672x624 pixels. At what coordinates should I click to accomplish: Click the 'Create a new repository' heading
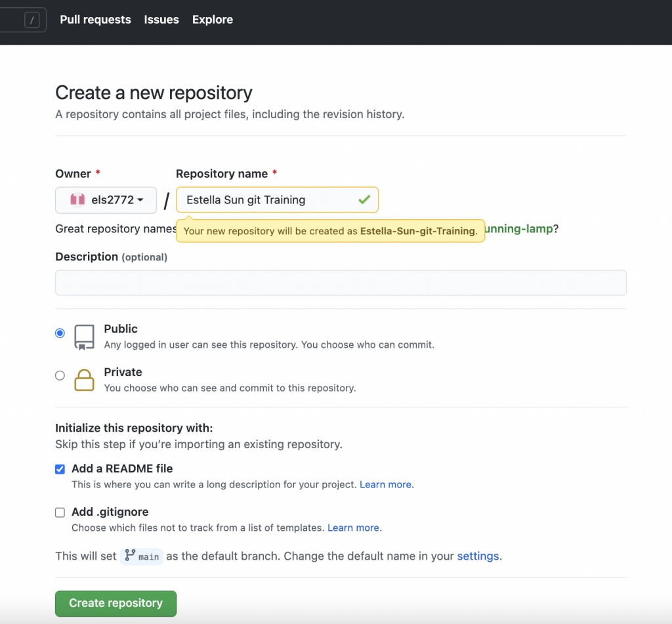click(154, 93)
